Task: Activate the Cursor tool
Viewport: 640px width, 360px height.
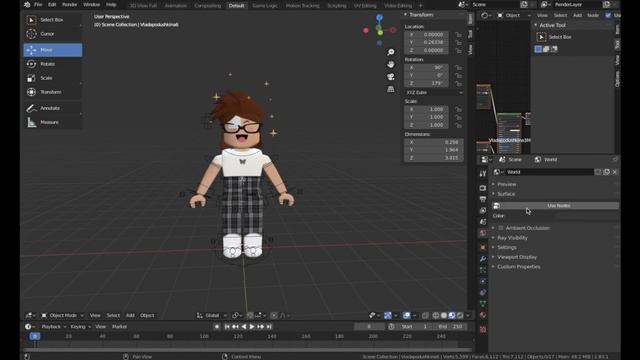Action: point(53,34)
